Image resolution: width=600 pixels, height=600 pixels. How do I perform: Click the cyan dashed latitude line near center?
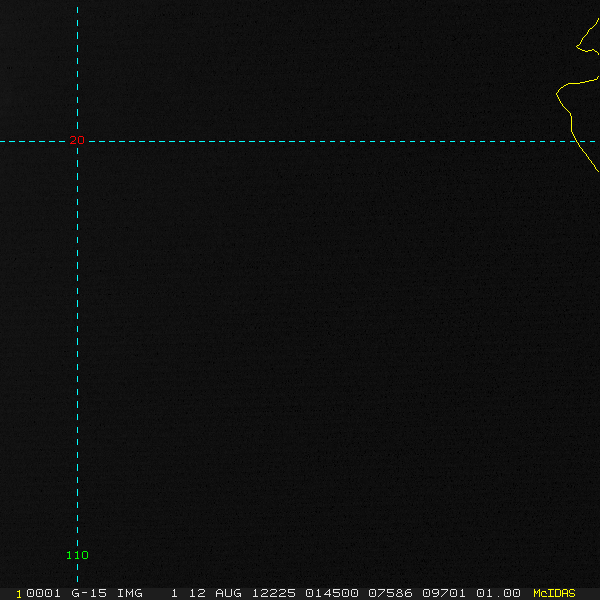tap(300, 142)
